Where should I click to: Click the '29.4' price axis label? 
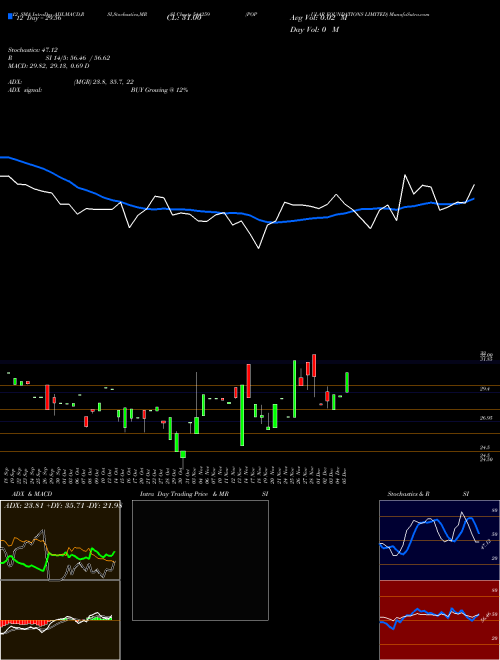(484, 389)
